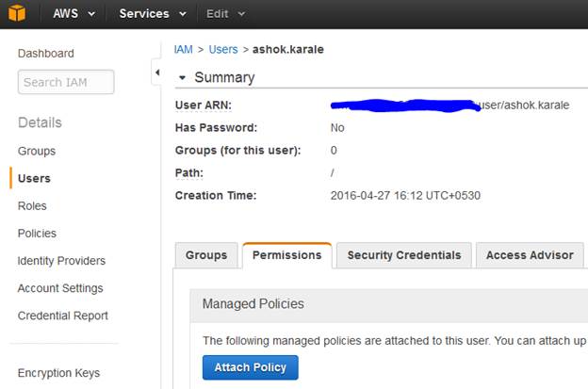Screen dimensions: 588x389
Task: Open Identity Providers sidebar item
Action: coord(61,260)
